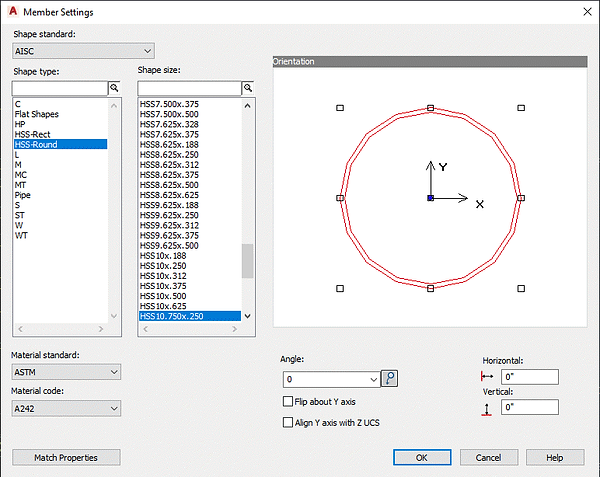The width and height of the screenshot is (600, 477).
Task: Toggle Align Y axis with Z UCS
Action: pyautogui.click(x=288, y=422)
